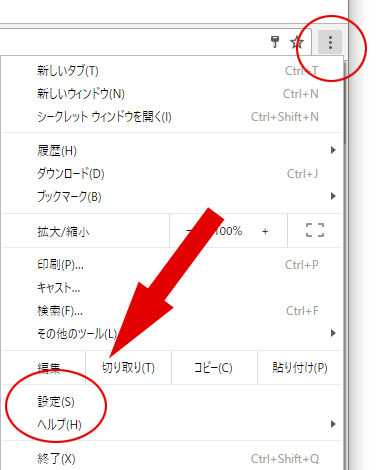Click the zoom out minus button
This screenshot has width=376, height=470.
(189, 231)
